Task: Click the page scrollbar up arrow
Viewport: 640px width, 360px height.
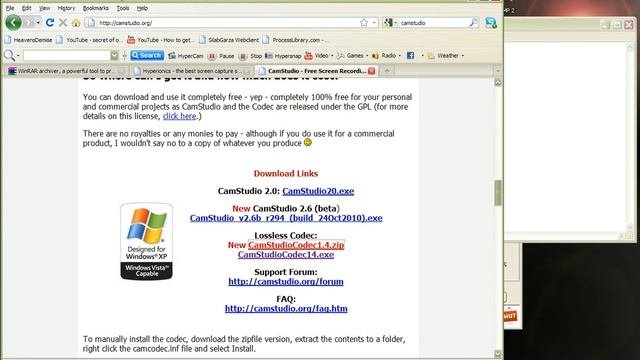Action: 498,82
